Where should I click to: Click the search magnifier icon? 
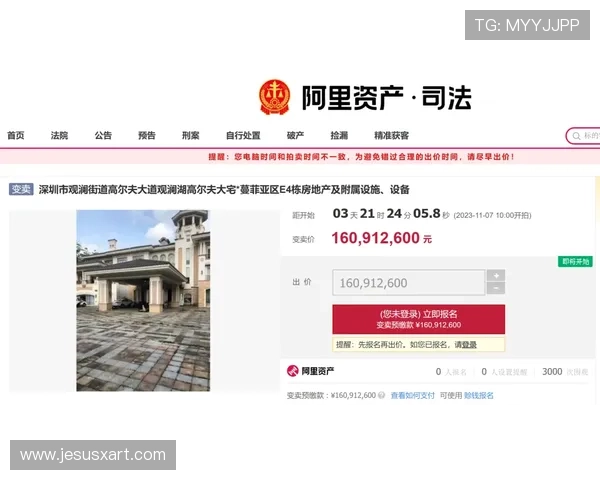[x=576, y=136]
